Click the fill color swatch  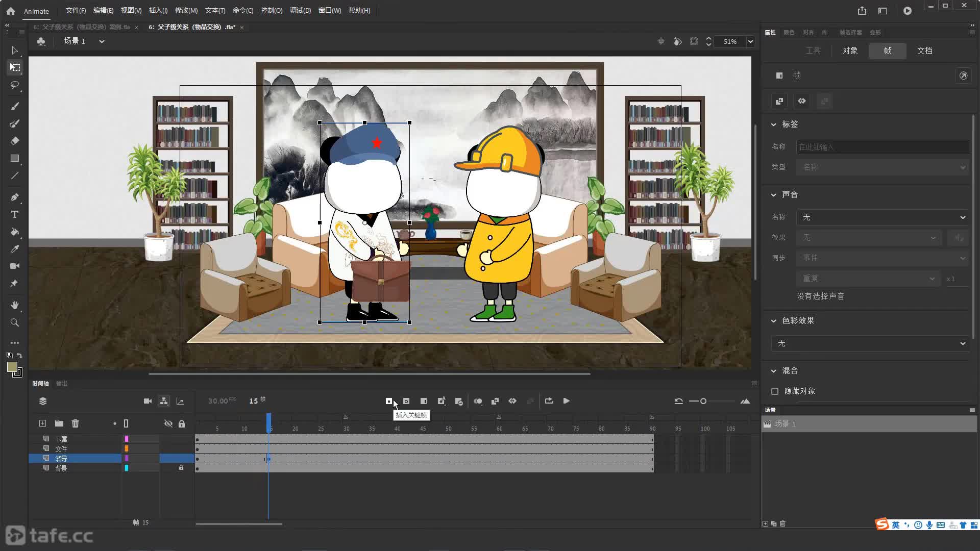[12, 367]
